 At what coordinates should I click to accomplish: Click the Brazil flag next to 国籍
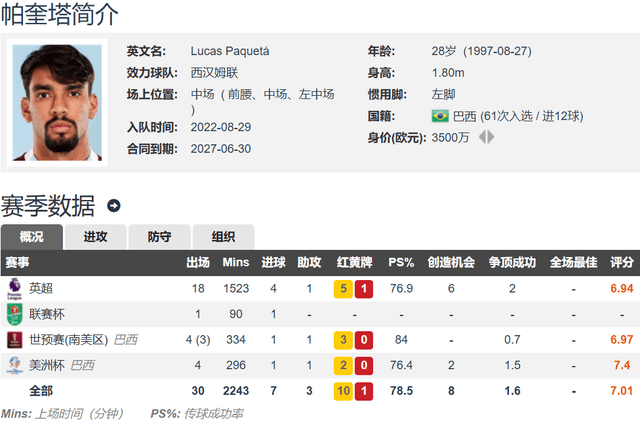[x=440, y=116]
